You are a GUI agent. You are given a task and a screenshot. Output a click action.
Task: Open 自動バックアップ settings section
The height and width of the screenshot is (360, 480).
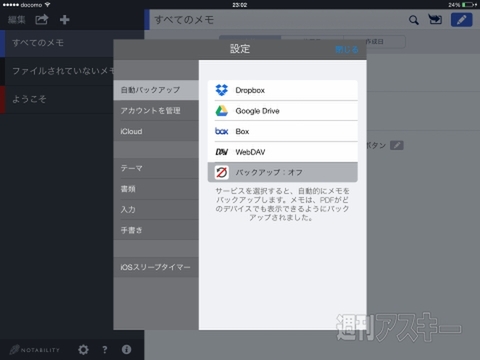156,90
